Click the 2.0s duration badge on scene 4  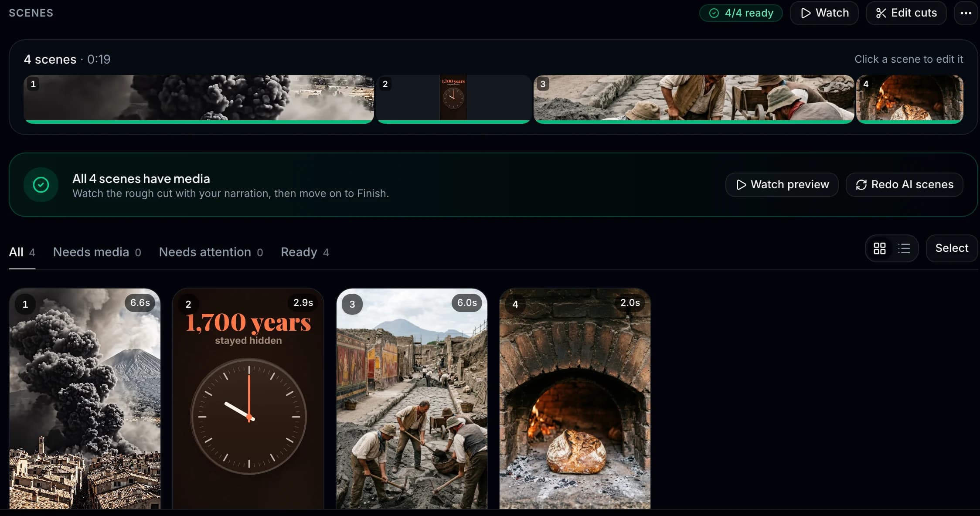pyautogui.click(x=630, y=303)
